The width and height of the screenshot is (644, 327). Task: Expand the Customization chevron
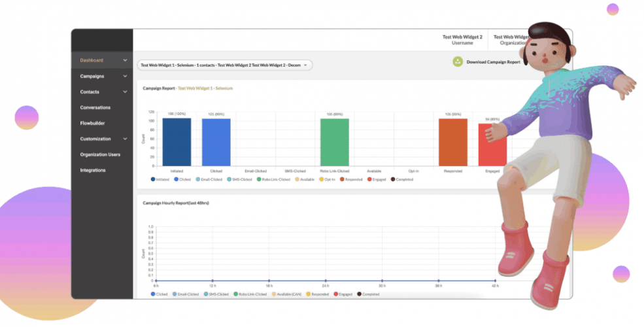[x=125, y=139]
